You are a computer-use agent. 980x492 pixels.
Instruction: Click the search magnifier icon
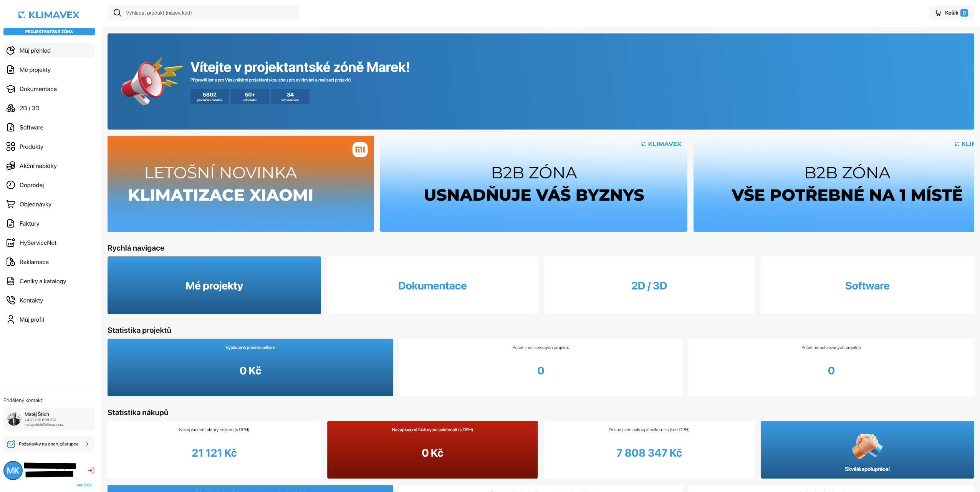118,13
